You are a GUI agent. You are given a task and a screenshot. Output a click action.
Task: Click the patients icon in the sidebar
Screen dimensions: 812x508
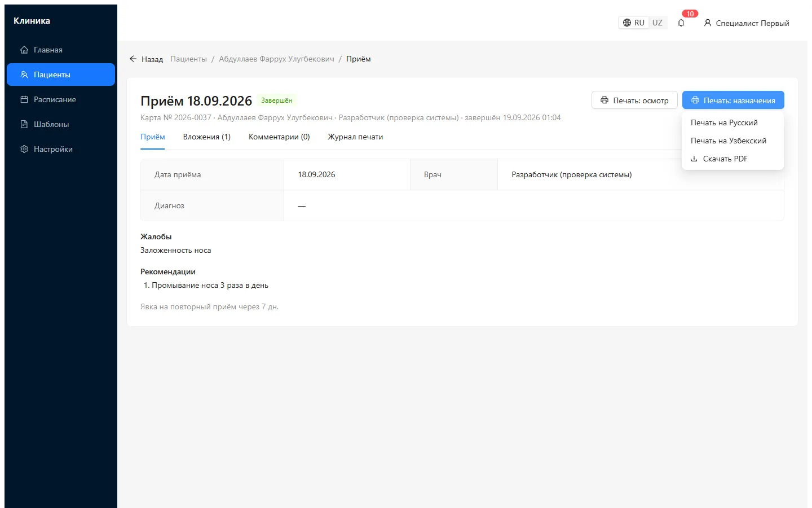click(24, 75)
